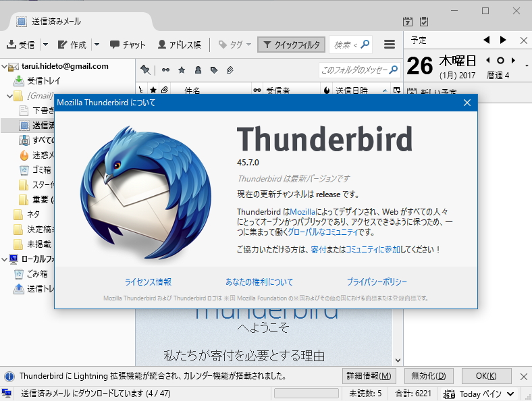Open the 作成 dropdown arrow
This screenshot has width=532, height=401.
click(x=97, y=45)
